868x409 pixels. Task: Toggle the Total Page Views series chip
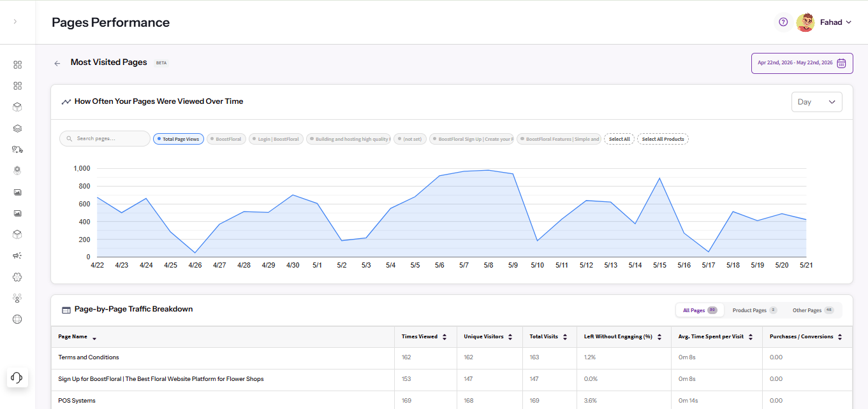[x=179, y=139]
